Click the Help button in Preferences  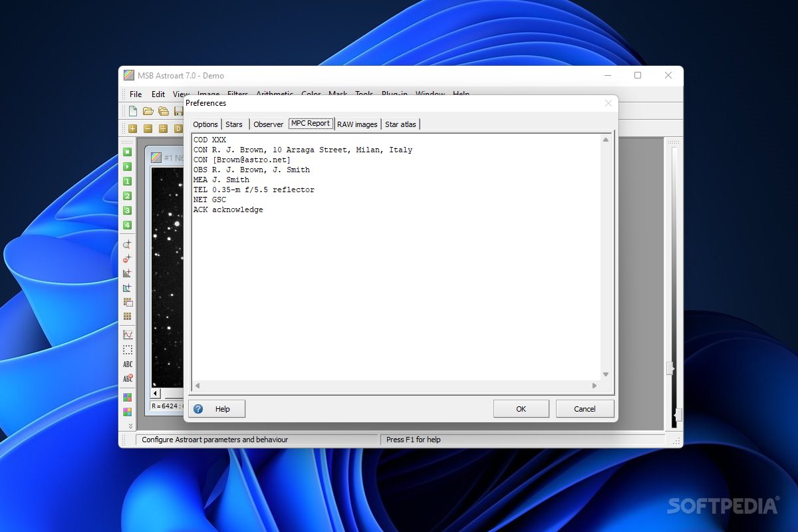click(x=217, y=409)
